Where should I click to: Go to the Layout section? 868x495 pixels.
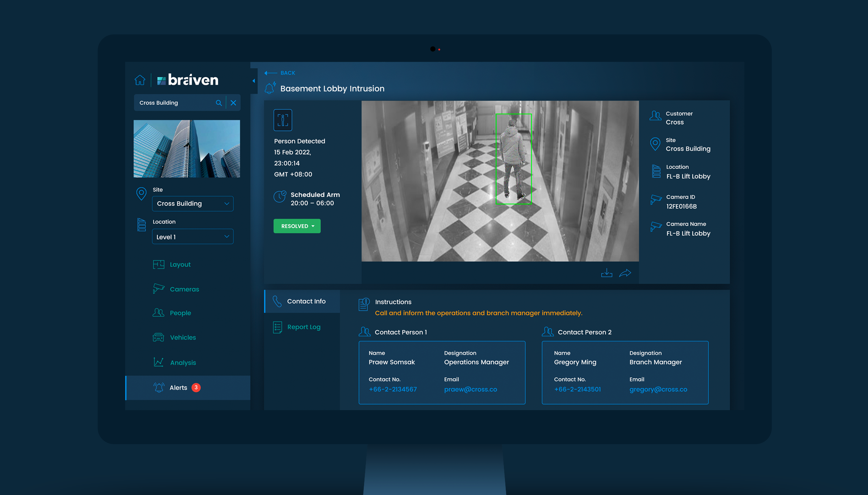180,265
